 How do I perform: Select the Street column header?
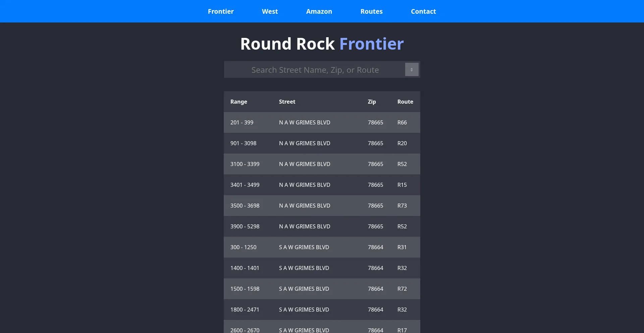click(x=287, y=102)
